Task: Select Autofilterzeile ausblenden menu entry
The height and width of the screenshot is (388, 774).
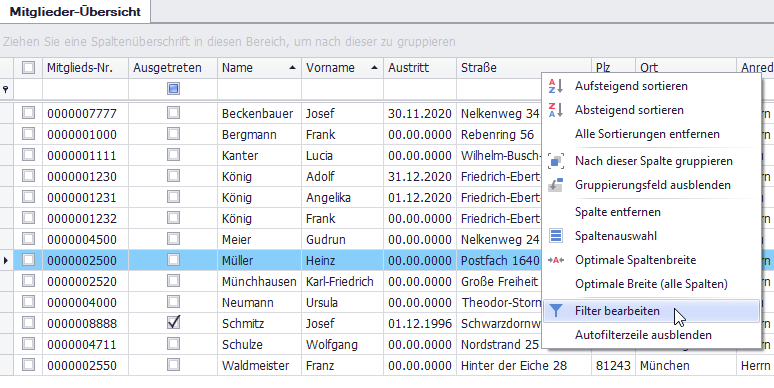Action: [643, 335]
